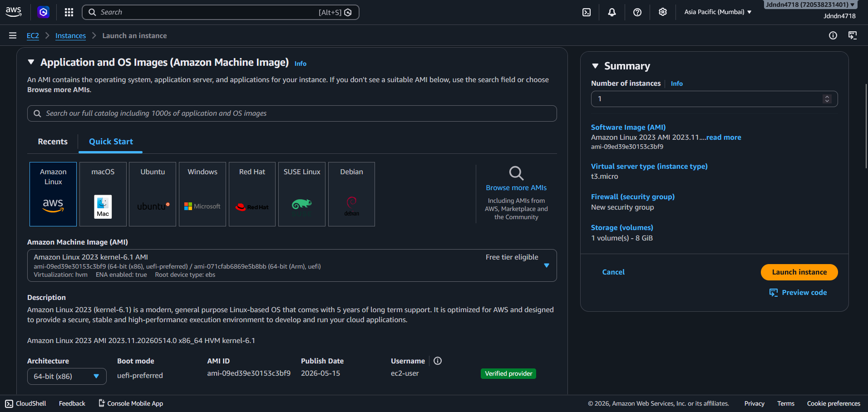Open the info panel icon near breadcrumb
Screen dimensions: 868x412
(833, 35)
